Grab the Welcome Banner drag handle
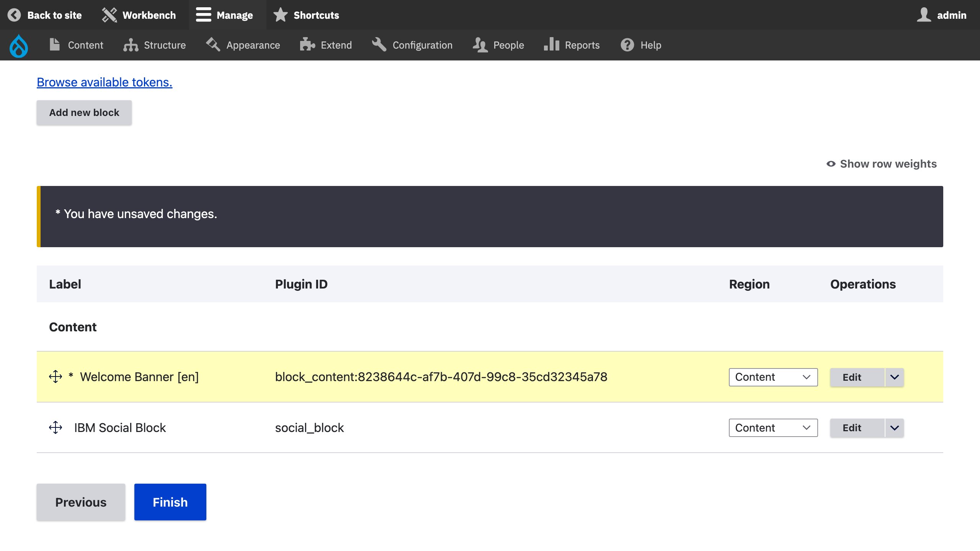The width and height of the screenshot is (980, 551). click(56, 377)
